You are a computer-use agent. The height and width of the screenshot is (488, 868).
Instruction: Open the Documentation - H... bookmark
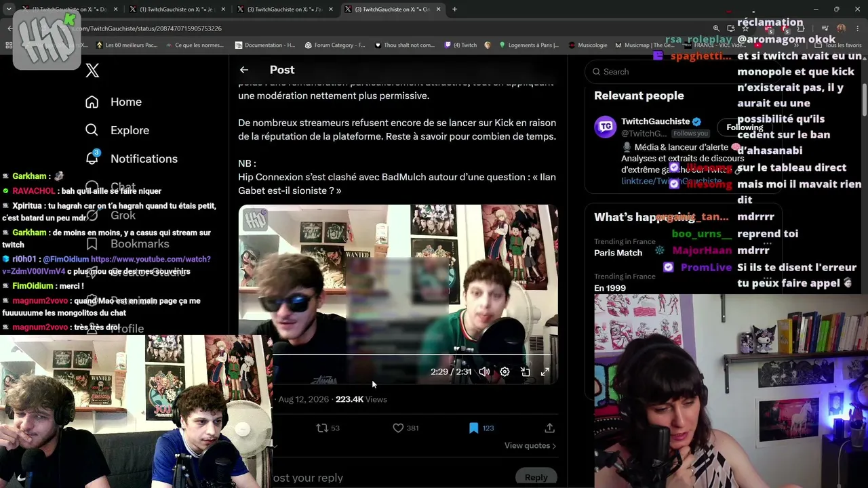coord(265,45)
